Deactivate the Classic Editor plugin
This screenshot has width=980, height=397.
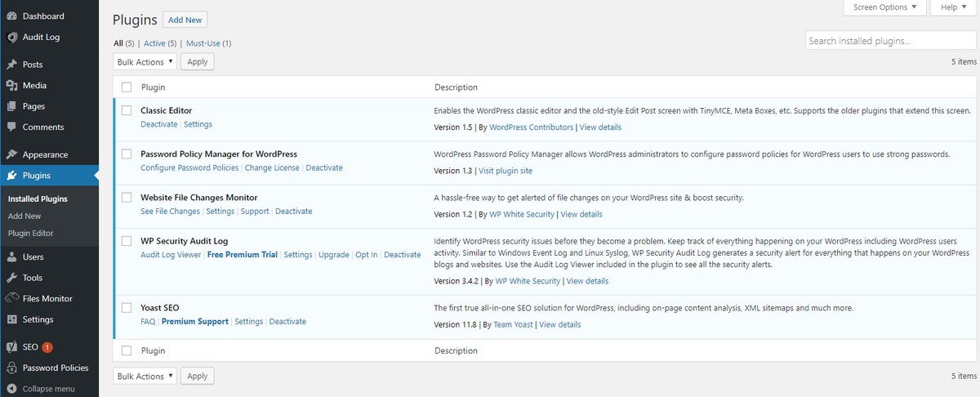point(158,124)
